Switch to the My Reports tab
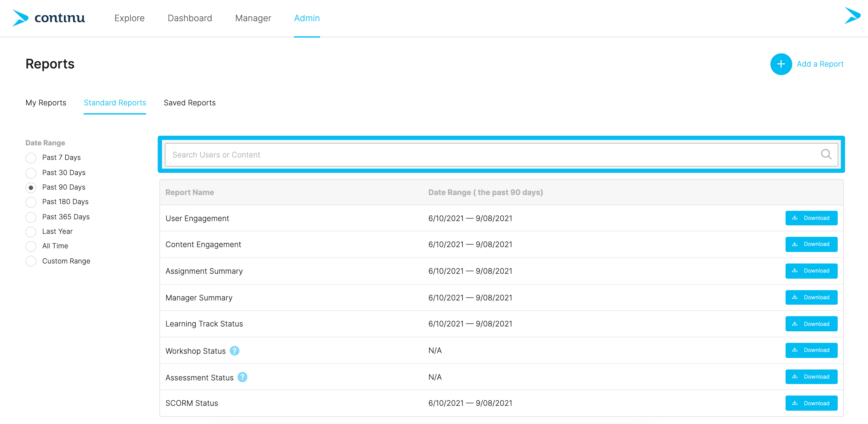Screen dimensions: 868x424 [x=46, y=103]
